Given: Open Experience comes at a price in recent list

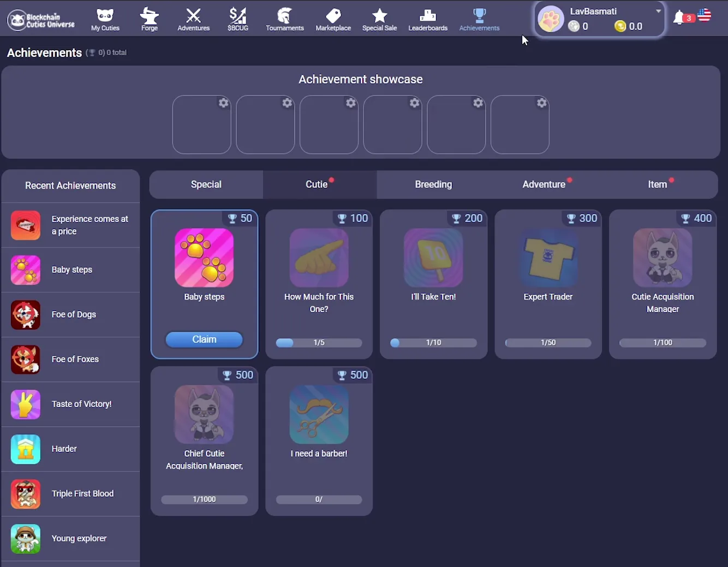Looking at the screenshot, I should (70, 225).
